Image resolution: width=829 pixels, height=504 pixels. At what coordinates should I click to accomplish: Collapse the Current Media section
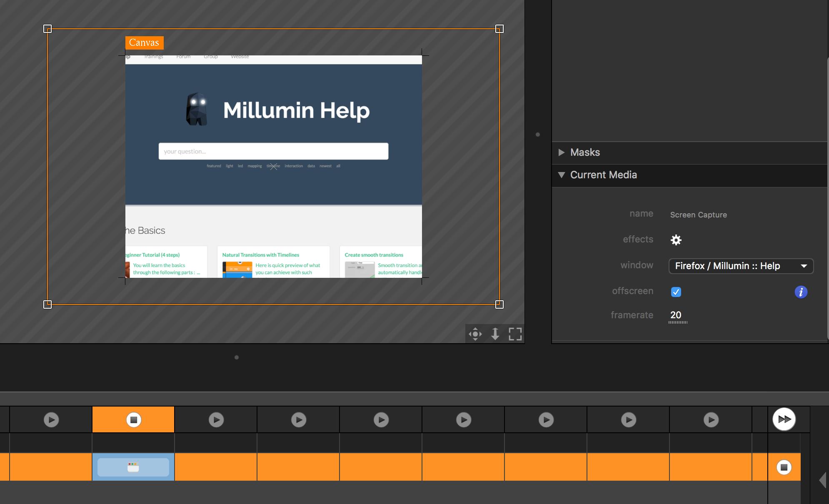(x=562, y=175)
